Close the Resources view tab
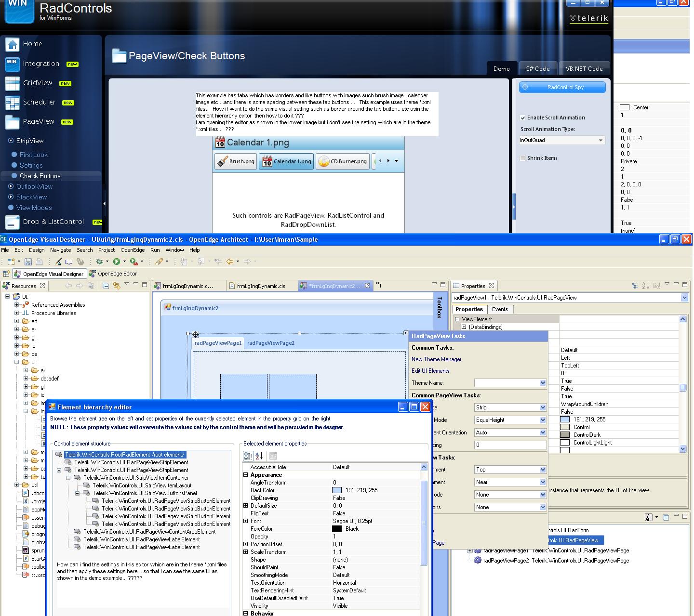This screenshot has width=694, height=616. tap(42, 286)
